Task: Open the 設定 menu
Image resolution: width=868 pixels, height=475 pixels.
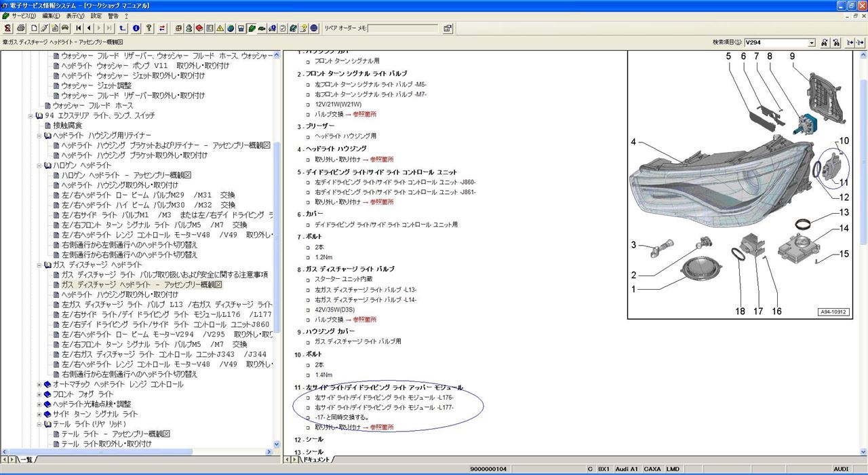Action: pyautogui.click(x=96, y=16)
